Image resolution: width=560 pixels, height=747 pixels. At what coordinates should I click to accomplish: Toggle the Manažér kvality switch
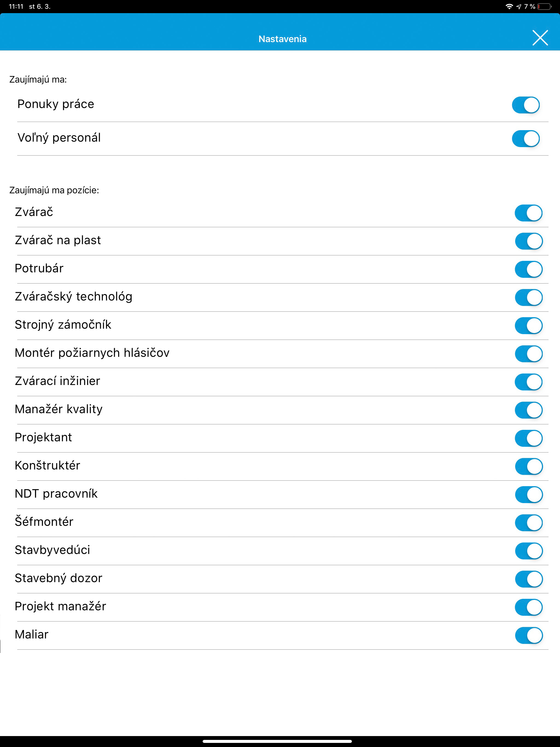click(x=529, y=410)
